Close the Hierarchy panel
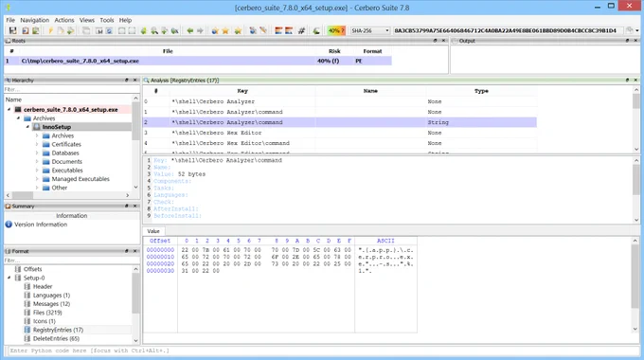Image resolution: width=644 pixels, height=360 pixels. click(x=135, y=81)
